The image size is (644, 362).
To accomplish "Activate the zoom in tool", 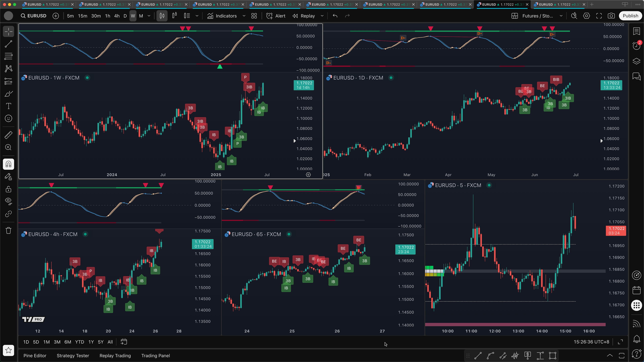I will [x=9, y=147].
